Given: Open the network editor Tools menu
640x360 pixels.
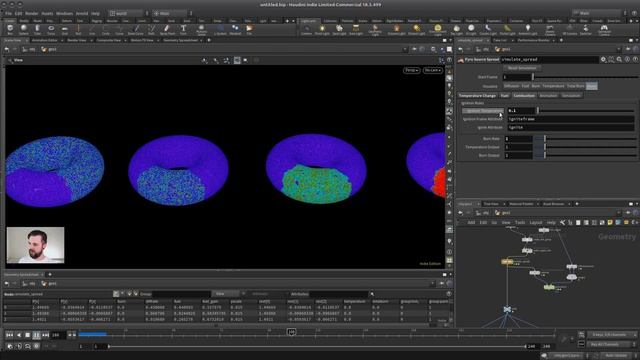Looking at the screenshot, I should 520,222.
